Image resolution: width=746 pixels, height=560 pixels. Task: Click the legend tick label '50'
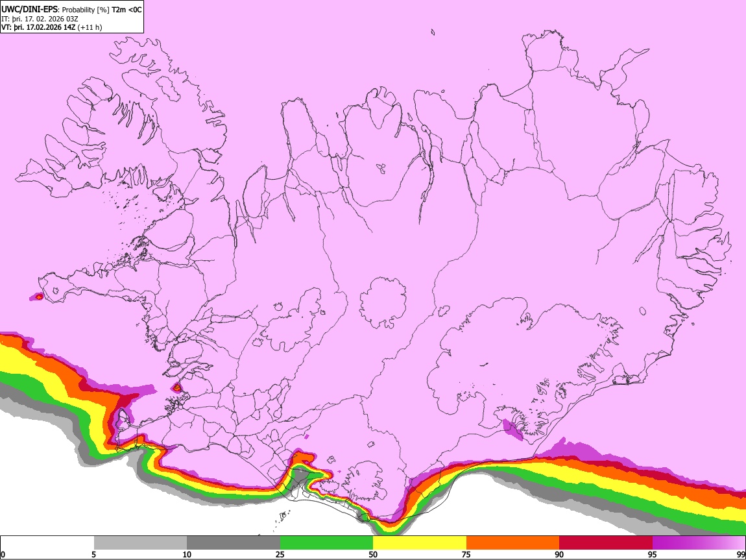pyautogui.click(x=373, y=554)
